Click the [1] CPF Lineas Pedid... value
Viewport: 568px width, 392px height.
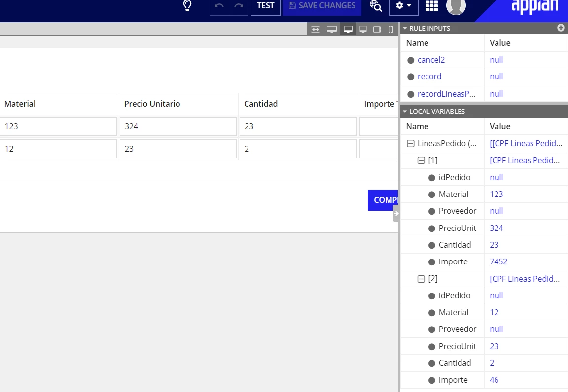click(525, 161)
